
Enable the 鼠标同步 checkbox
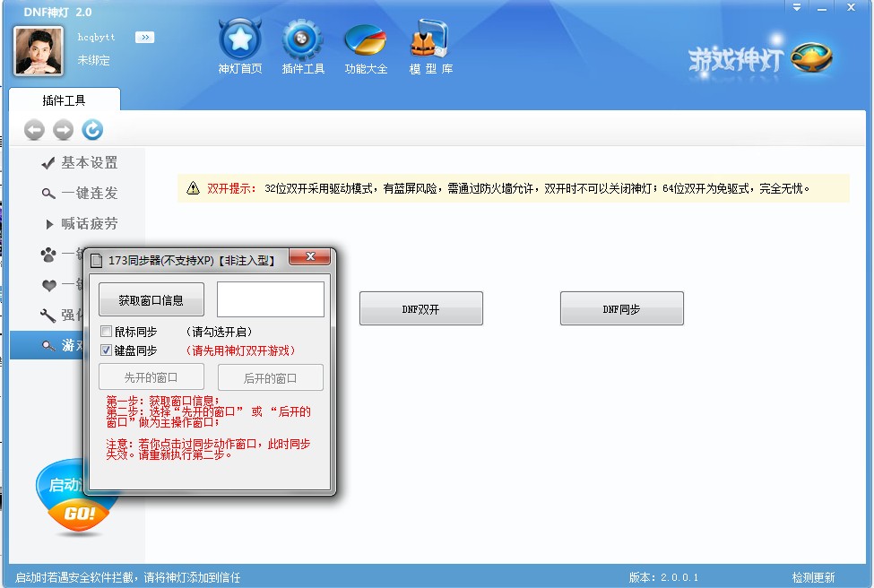coord(106,332)
